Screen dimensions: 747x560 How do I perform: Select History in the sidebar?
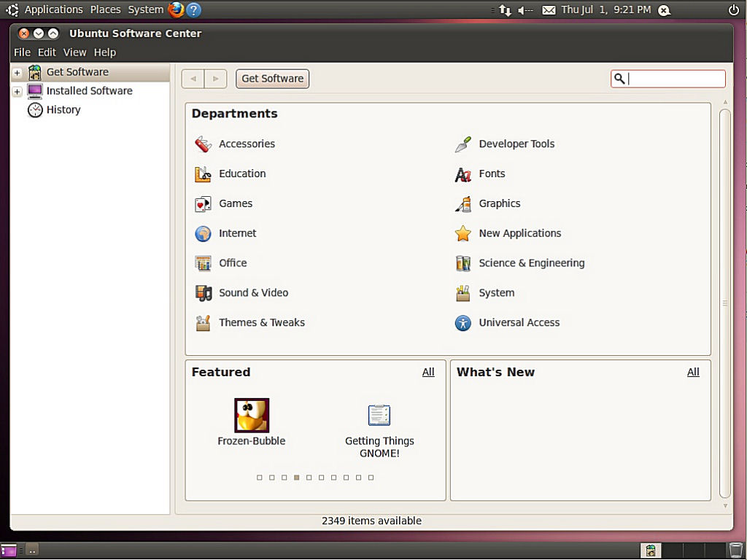point(63,110)
